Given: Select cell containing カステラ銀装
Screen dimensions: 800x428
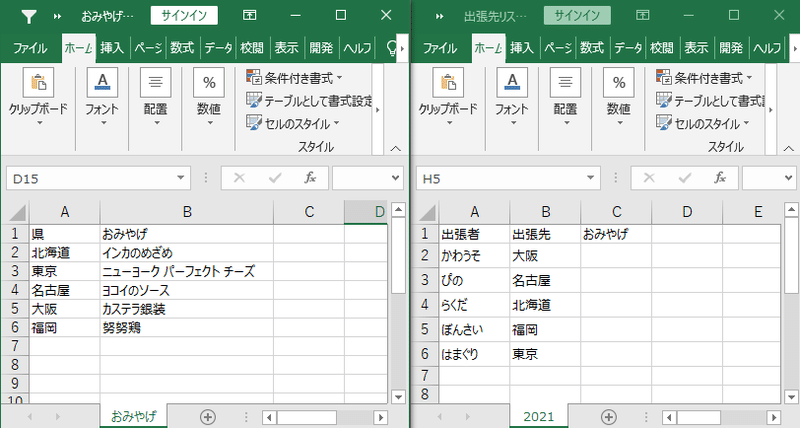Looking at the screenshot, I should coord(187,309).
